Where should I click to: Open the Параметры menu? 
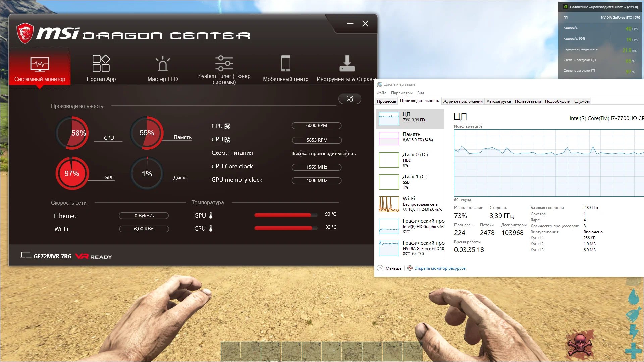401,93
